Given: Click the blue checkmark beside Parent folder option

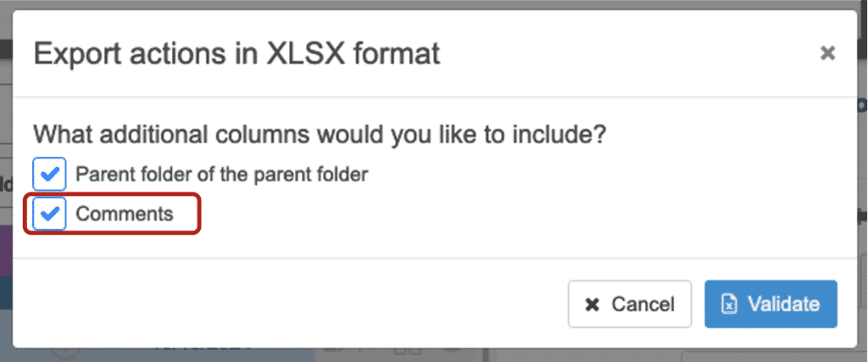Looking at the screenshot, I should coord(50,175).
